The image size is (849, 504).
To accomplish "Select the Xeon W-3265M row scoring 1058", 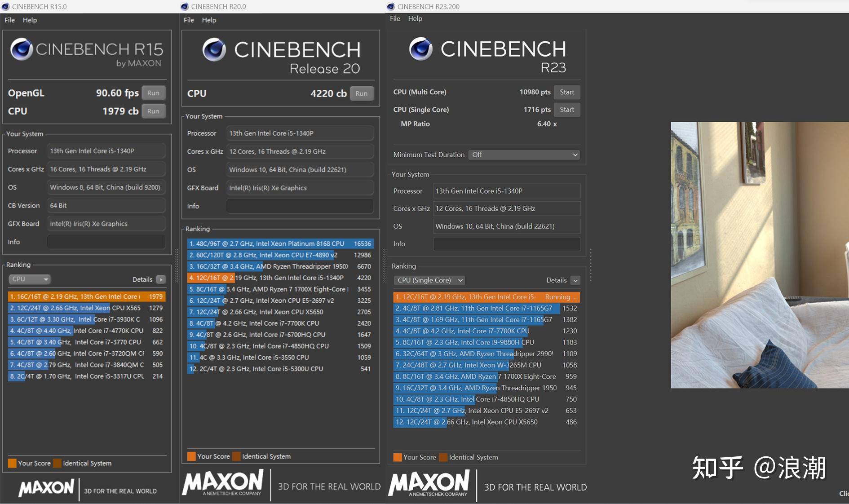I will [486, 365].
